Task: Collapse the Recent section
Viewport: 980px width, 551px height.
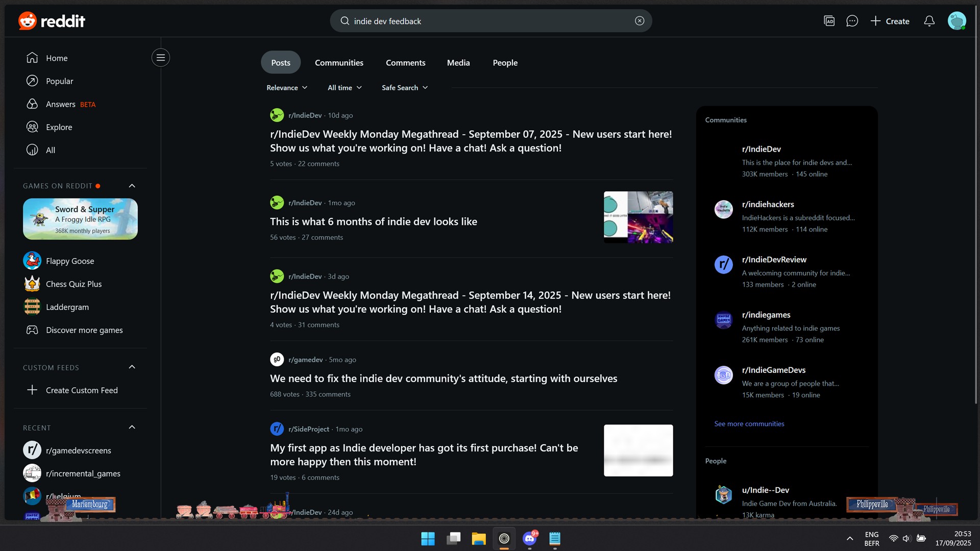Action: (x=132, y=428)
